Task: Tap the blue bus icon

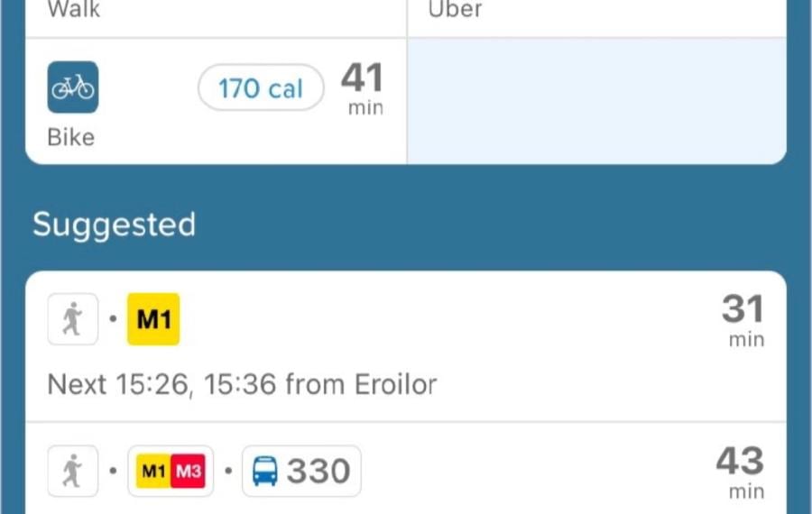Action: (264, 471)
